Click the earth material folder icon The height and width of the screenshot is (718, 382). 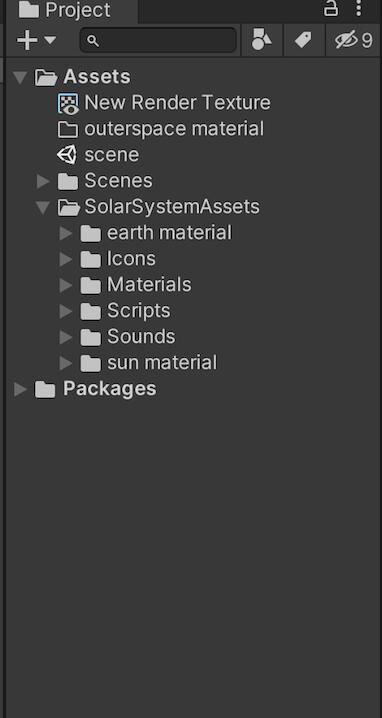click(91, 234)
